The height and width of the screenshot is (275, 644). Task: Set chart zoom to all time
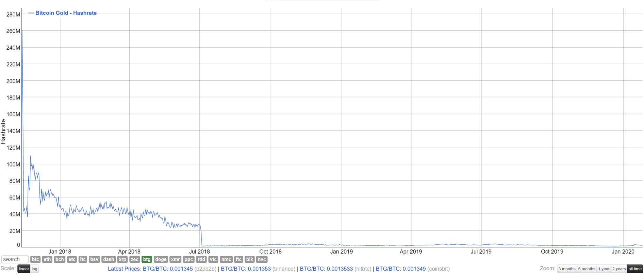tap(635, 269)
